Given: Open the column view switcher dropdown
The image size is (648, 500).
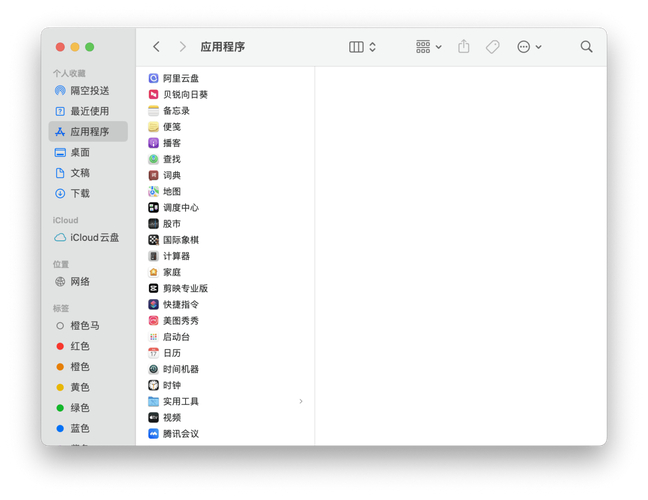Looking at the screenshot, I should pyautogui.click(x=362, y=47).
